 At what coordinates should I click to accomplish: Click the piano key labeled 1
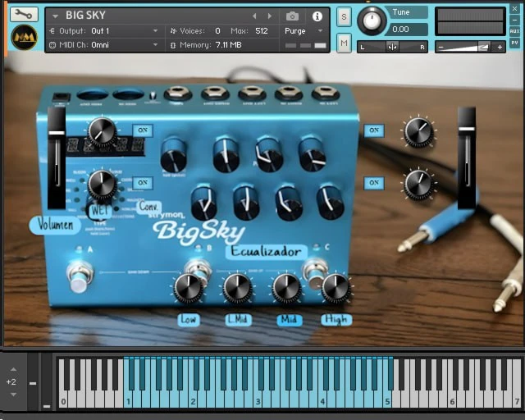128,401
